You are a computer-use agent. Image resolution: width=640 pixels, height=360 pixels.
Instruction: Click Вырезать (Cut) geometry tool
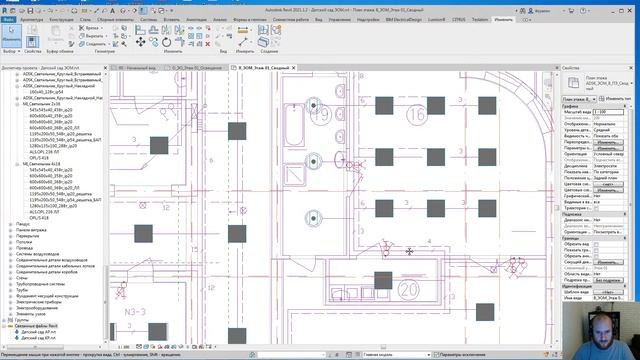pyautogui.click(x=93, y=36)
